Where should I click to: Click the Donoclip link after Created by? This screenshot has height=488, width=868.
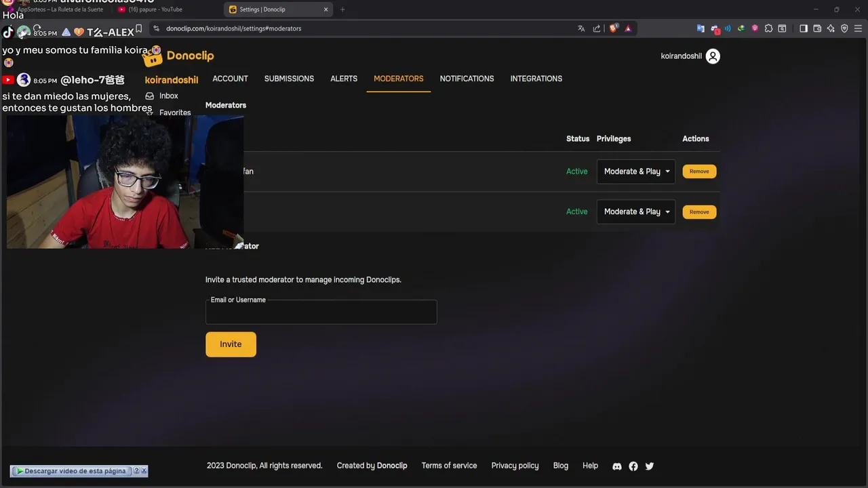point(392,466)
